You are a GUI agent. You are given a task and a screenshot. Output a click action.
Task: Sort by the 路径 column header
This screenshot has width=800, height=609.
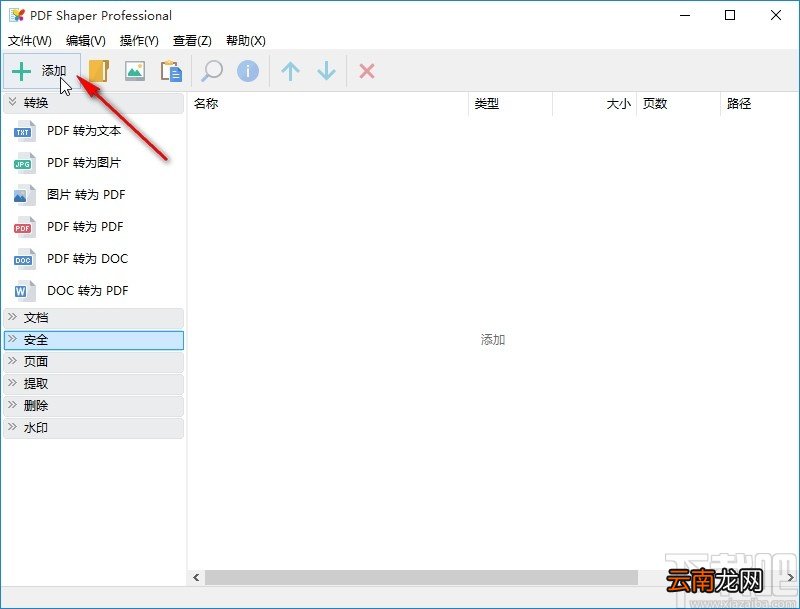click(759, 104)
